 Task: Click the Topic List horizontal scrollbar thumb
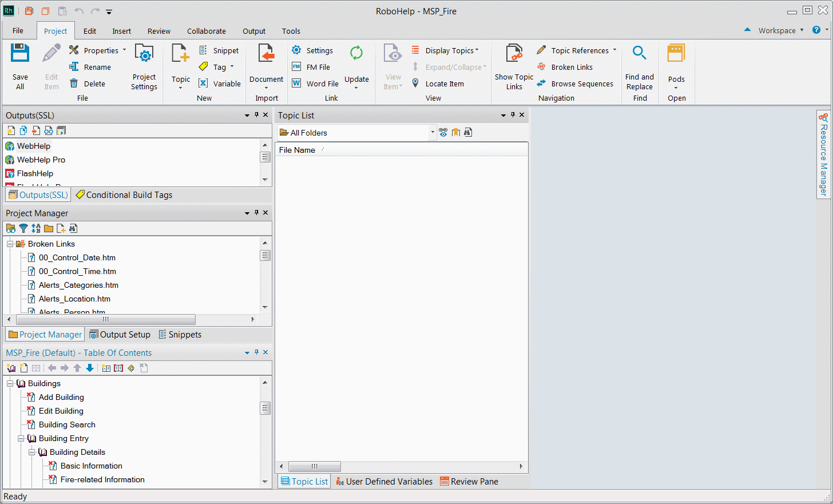tap(315, 466)
